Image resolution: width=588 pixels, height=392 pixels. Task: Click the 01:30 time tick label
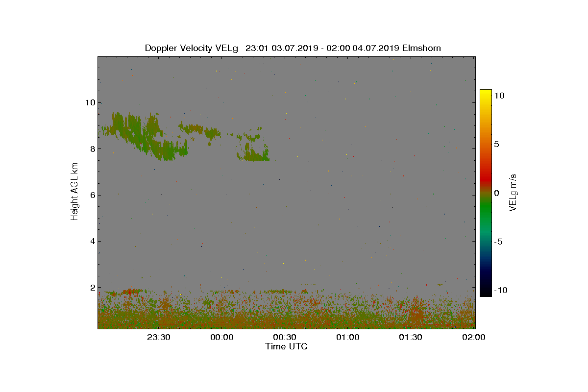pyautogui.click(x=411, y=337)
